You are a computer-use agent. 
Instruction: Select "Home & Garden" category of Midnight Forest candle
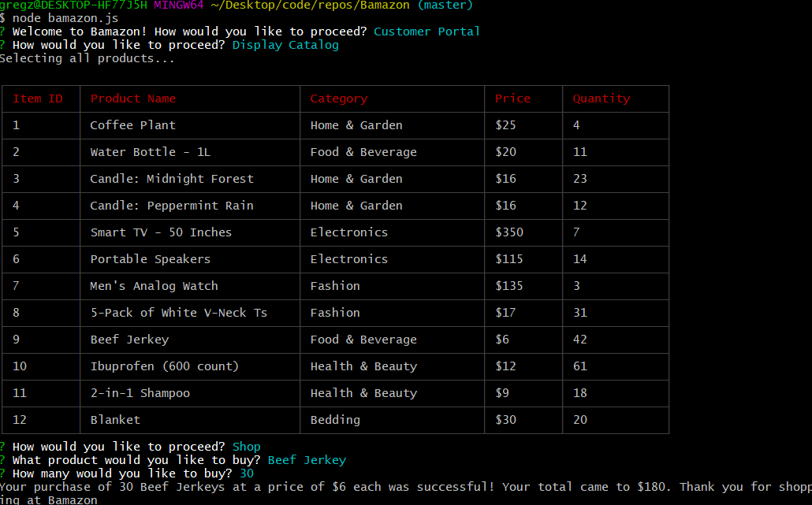click(x=356, y=179)
